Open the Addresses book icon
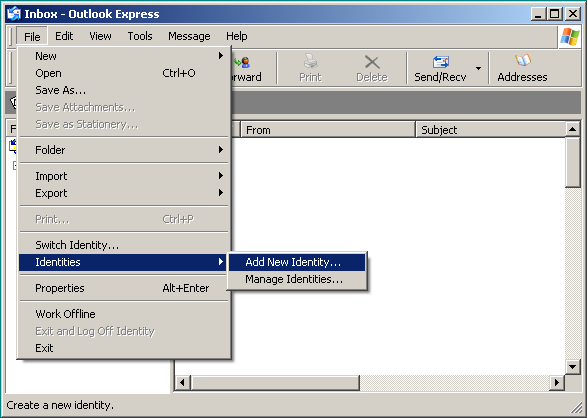Screen dimensions: 587x418 [523, 61]
